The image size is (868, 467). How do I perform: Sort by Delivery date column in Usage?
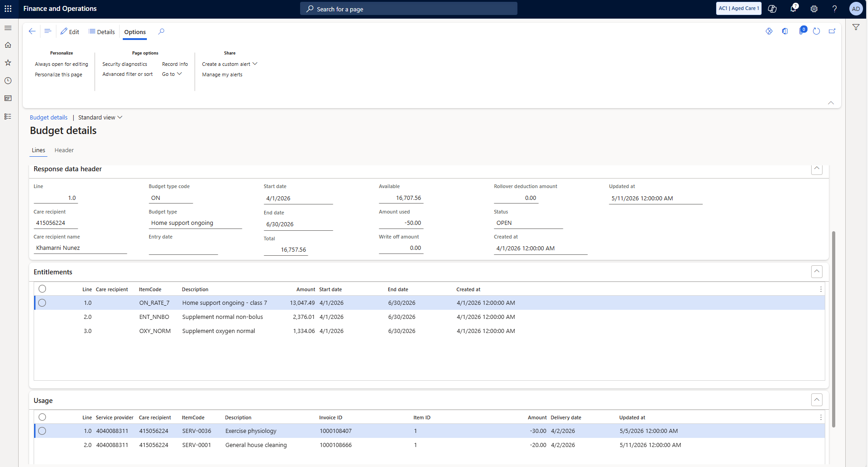click(566, 417)
